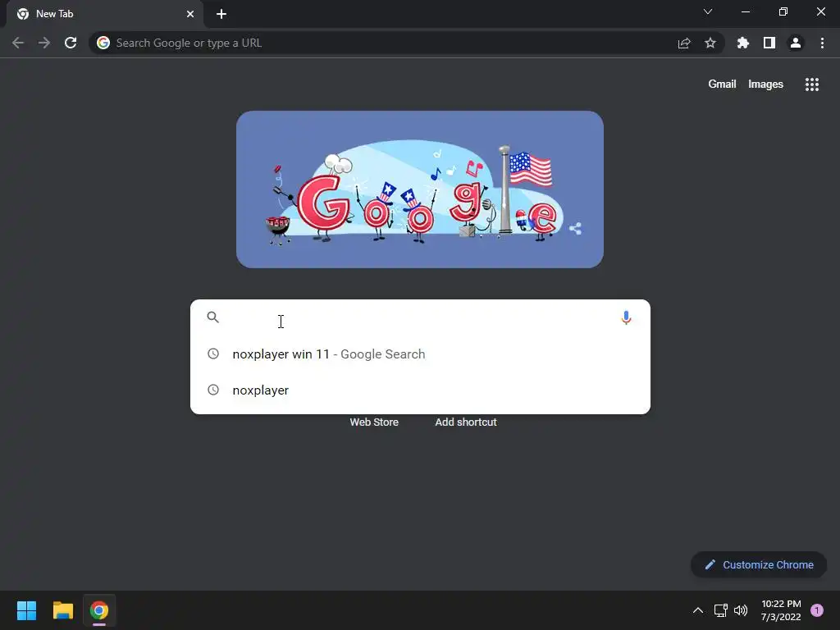Close the New Tab tab
This screenshot has width=840, height=630.
pos(190,14)
